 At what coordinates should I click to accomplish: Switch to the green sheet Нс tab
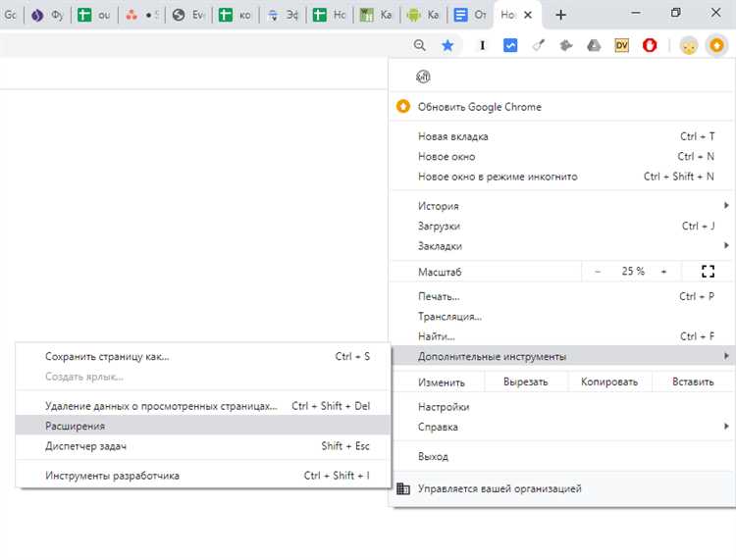pos(330,15)
